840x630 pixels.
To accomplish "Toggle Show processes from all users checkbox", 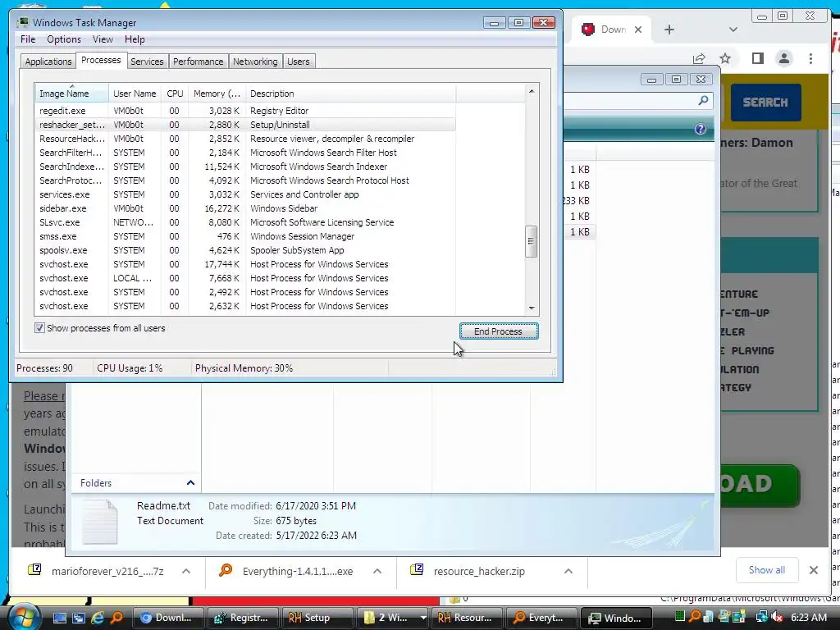I will click(39, 328).
